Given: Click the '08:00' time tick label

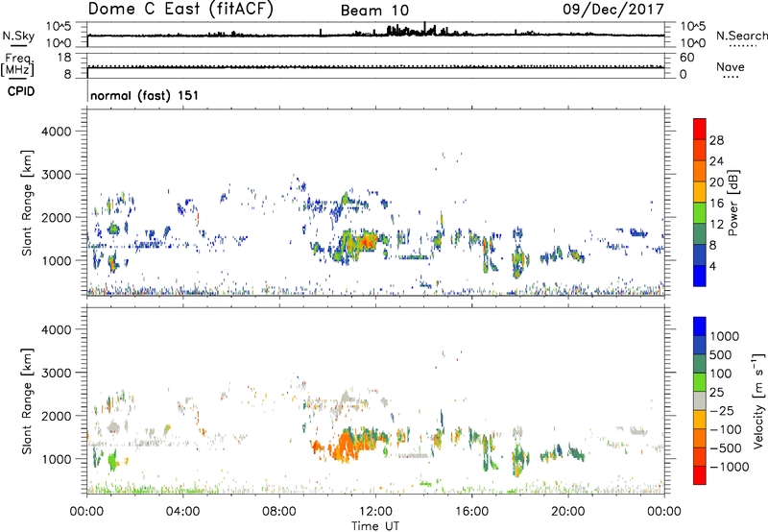Looking at the screenshot, I should click(x=279, y=512).
